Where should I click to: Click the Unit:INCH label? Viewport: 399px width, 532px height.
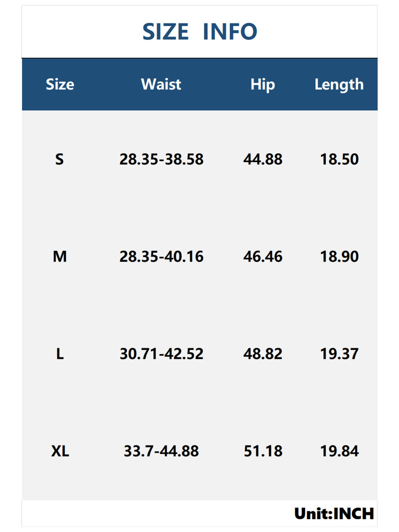(x=334, y=514)
